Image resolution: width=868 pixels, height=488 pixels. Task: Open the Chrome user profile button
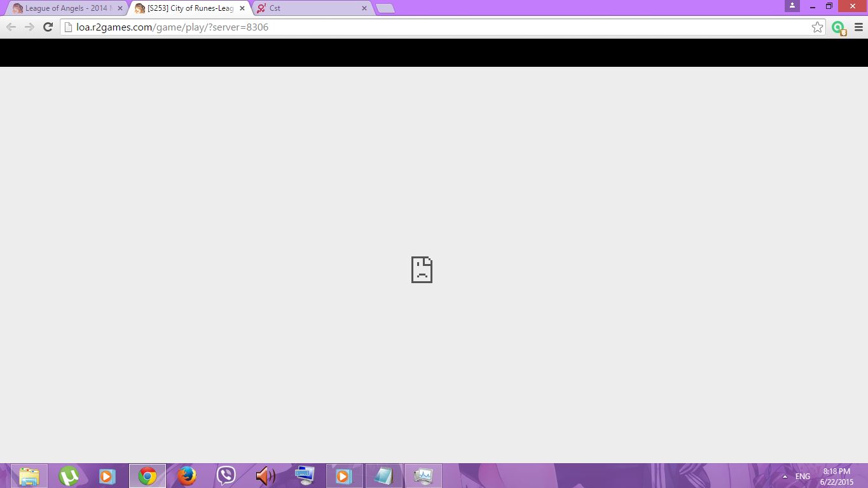792,6
